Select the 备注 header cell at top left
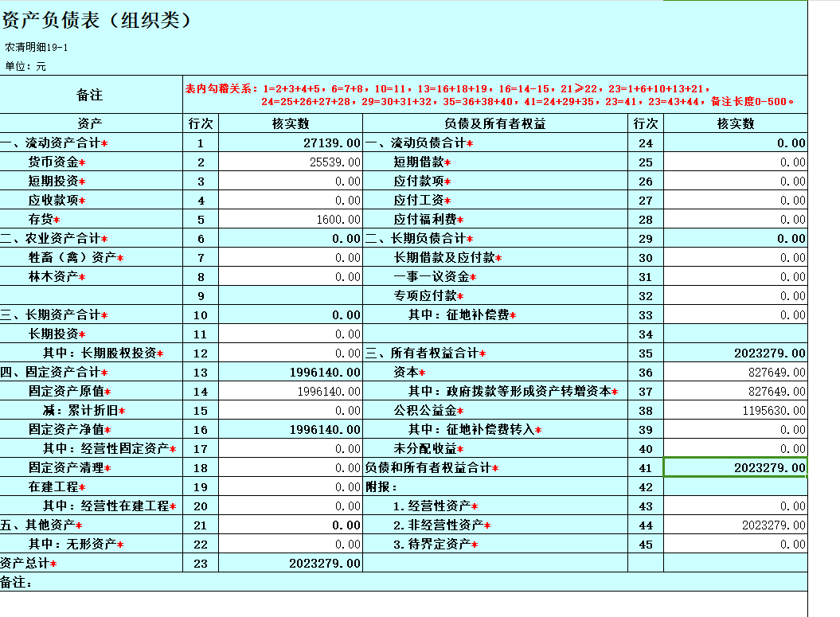Image resolution: width=840 pixels, height=617 pixels. [91, 95]
